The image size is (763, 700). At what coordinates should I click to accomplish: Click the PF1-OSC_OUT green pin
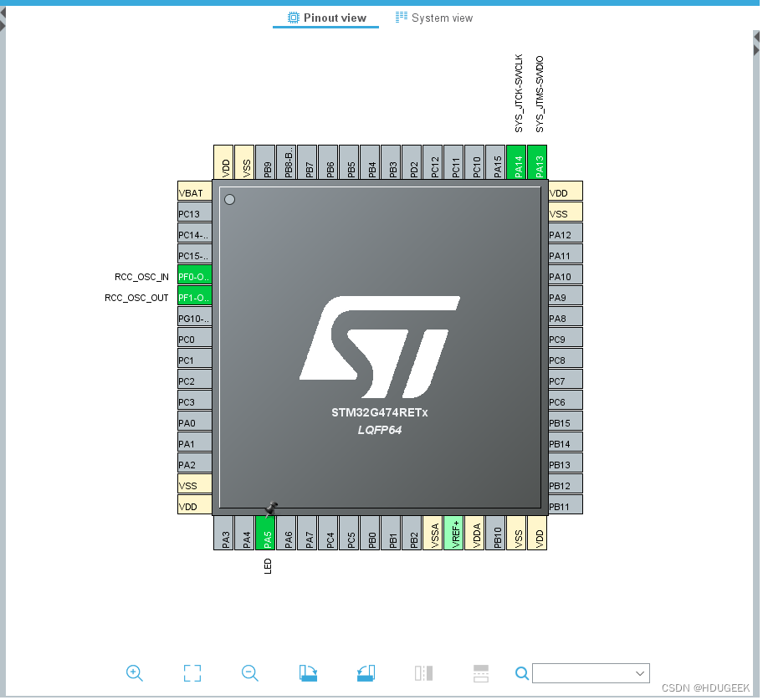[x=195, y=297]
